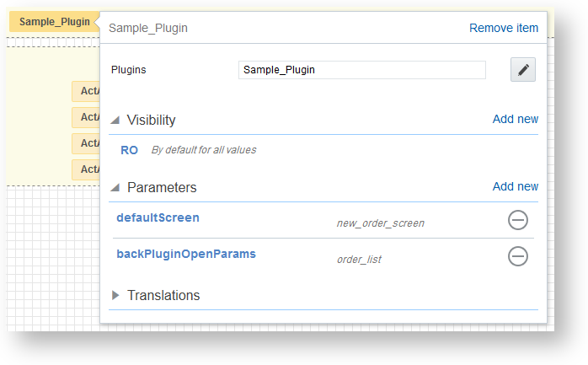Select the bottommost partially hidden Act button
The width and height of the screenshot is (588, 365).
click(86, 169)
